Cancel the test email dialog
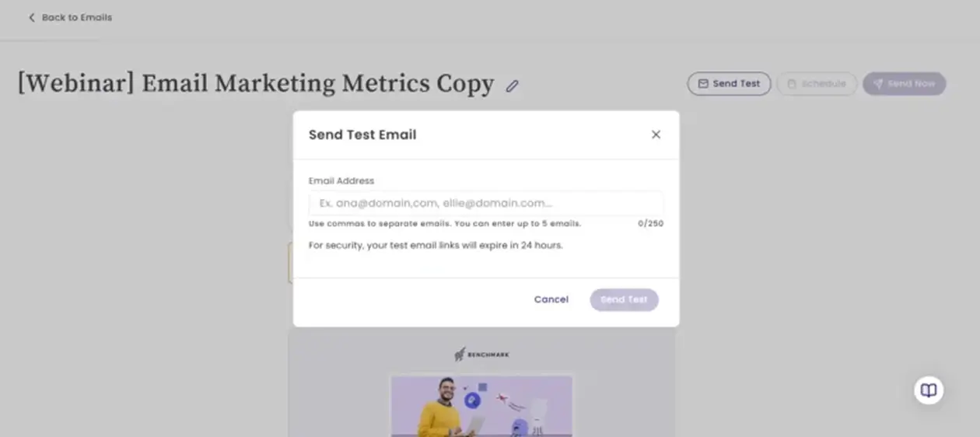Viewport: 980px width, 437px height. pyautogui.click(x=551, y=299)
